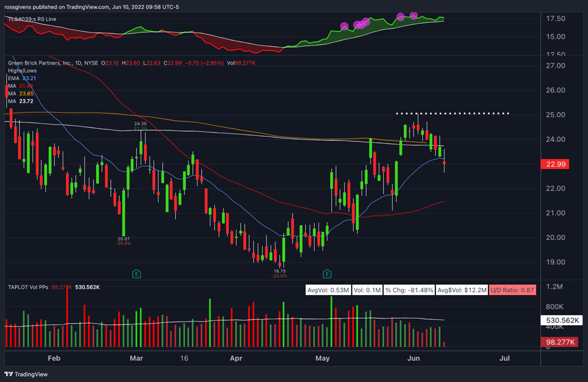Click the Jun label on time axis
Viewport: 588px width, 382px height.
click(x=414, y=358)
